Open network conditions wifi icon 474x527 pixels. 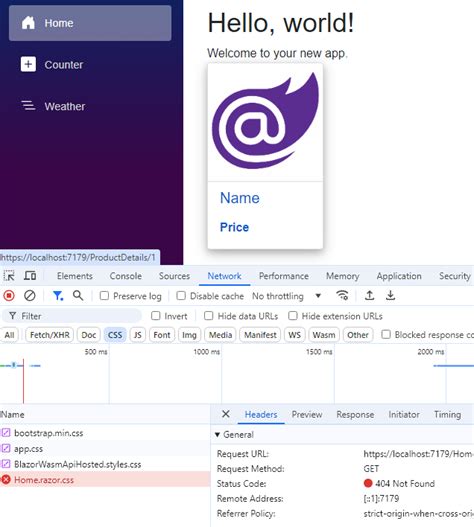tap(342, 296)
